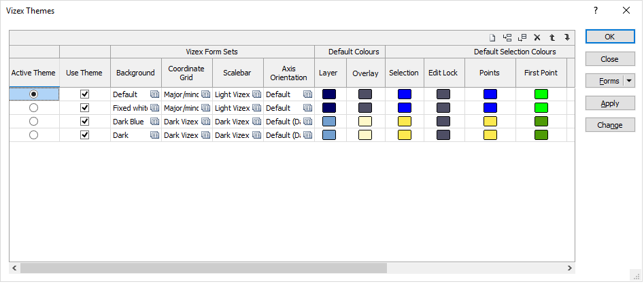Uncheck Use Theme for Fixed white row
Screen dimensions: 644x284
pyautogui.click(x=84, y=108)
